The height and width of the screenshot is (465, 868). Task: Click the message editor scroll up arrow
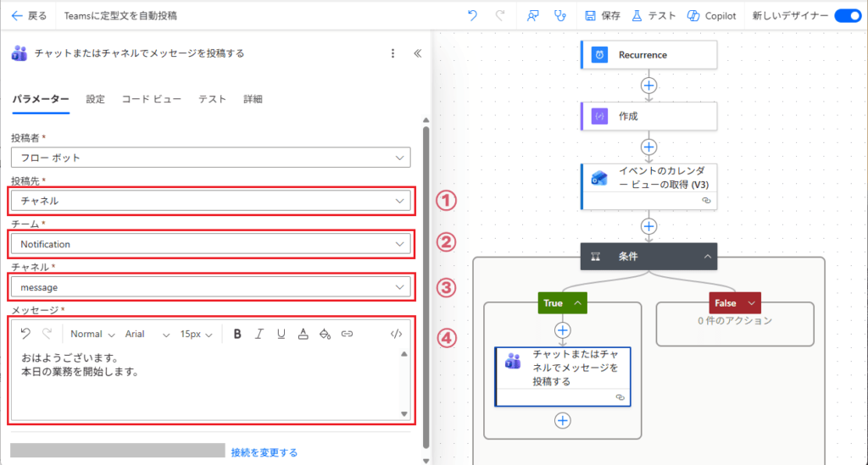(x=404, y=354)
